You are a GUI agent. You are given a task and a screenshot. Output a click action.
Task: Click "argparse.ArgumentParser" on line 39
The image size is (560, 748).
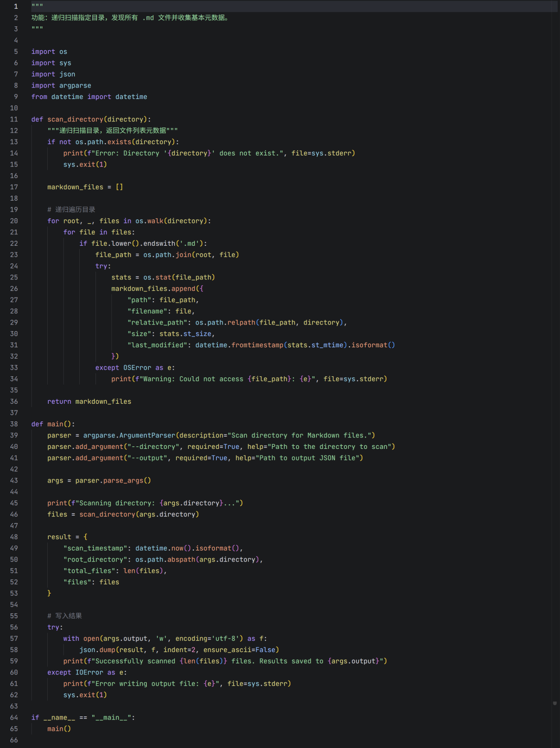pyautogui.click(x=129, y=436)
